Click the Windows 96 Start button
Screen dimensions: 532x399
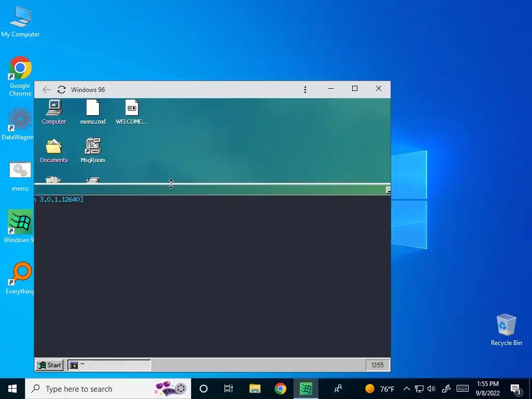click(49, 365)
